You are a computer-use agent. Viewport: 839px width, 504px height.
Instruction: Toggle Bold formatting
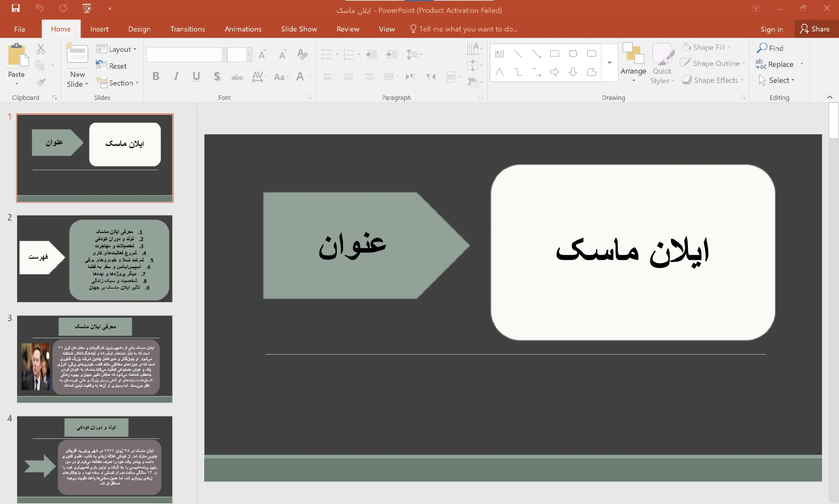click(x=156, y=76)
